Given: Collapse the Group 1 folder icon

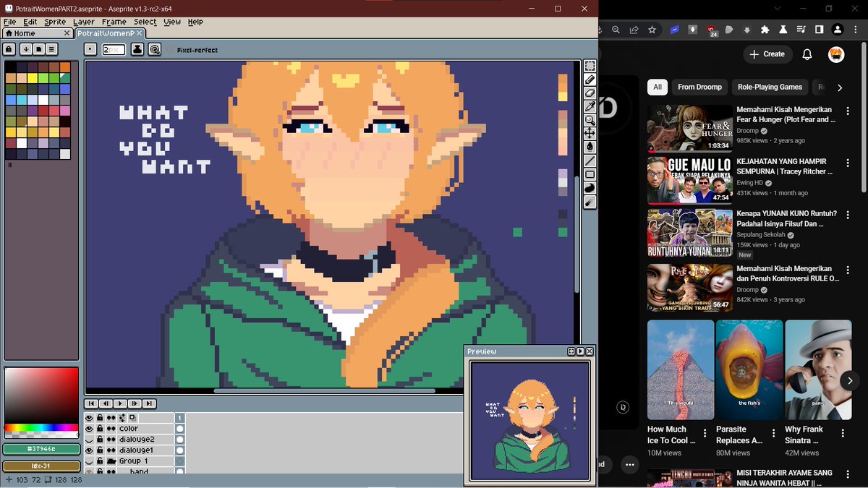Looking at the screenshot, I should 111,461.
